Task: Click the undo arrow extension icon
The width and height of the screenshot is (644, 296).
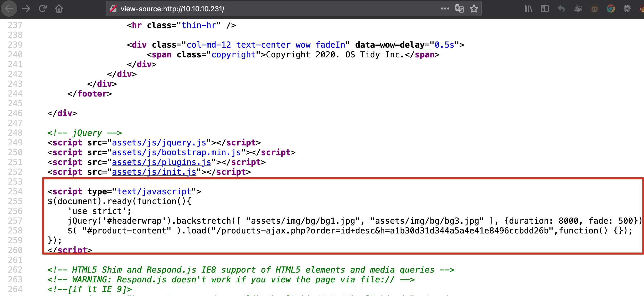Action: tap(561, 9)
